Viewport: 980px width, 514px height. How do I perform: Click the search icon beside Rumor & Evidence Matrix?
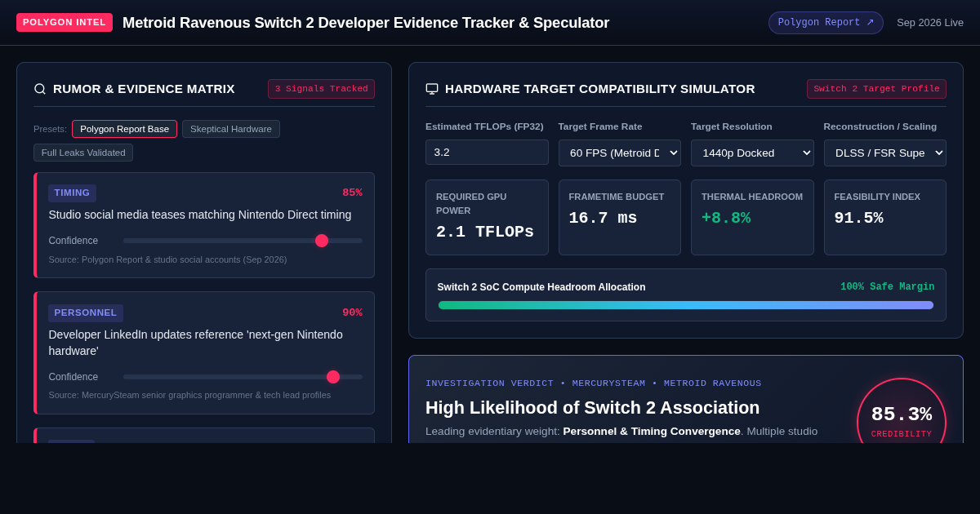point(40,89)
